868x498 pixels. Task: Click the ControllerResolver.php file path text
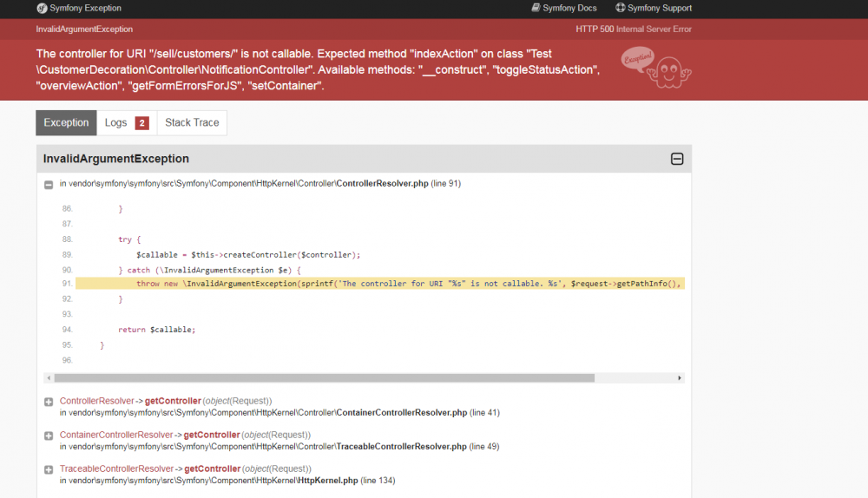point(260,184)
